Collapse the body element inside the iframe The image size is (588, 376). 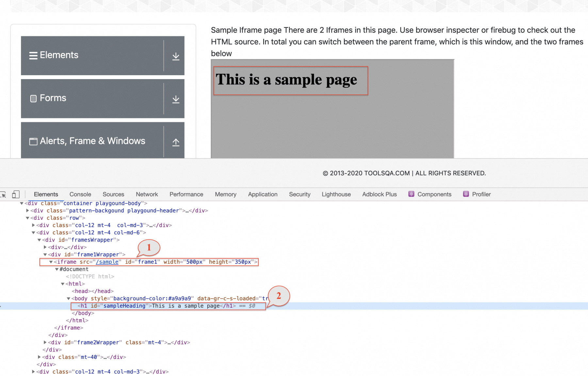point(68,298)
